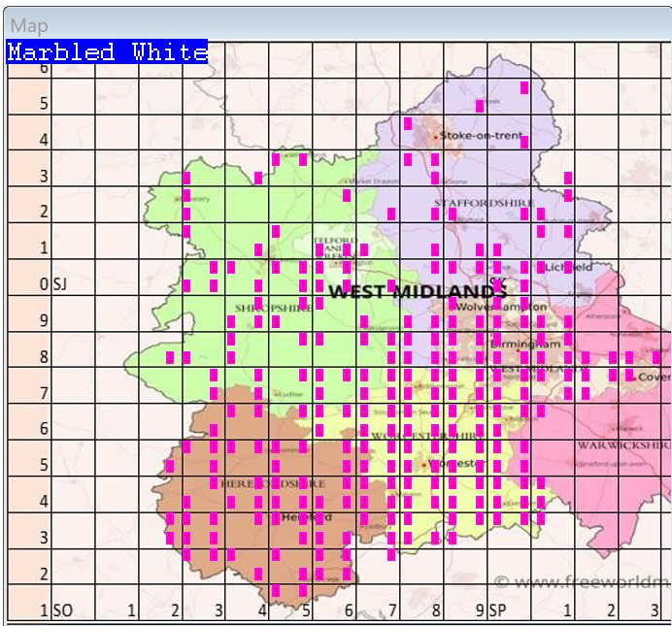Click the bold WEST MIDLANDS heading
Screen dimensions: 672x626
(x=418, y=291)
